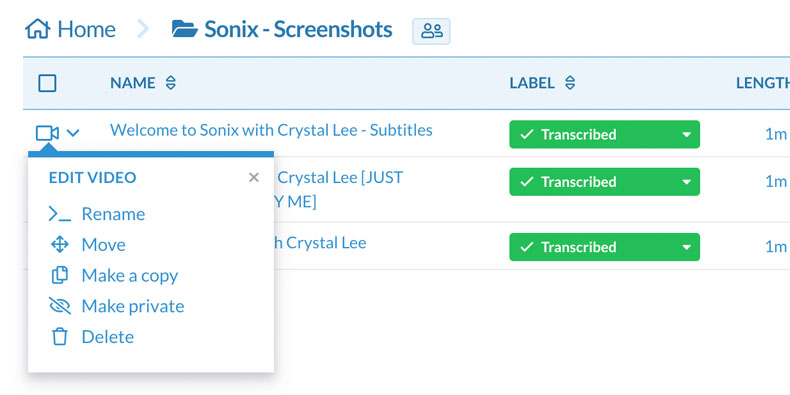790x395 pixels.
Task: Click the Delete trash can icon
Action: (x=59, y=337)
